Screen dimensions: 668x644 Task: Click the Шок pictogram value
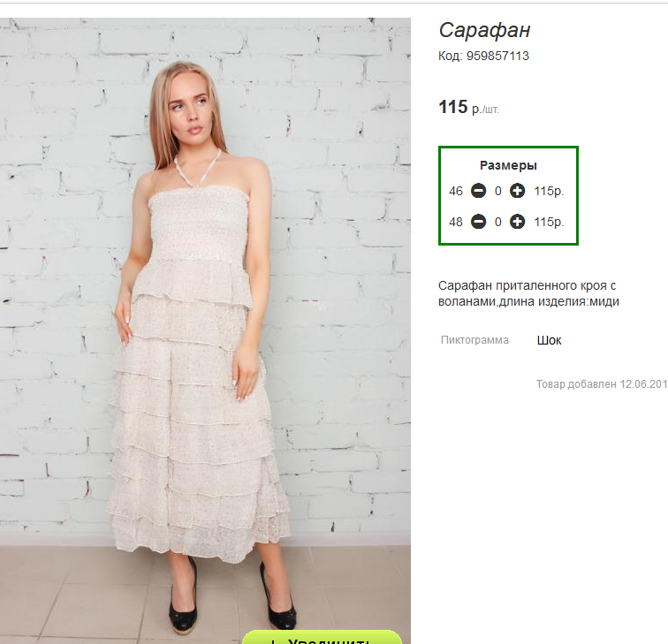click(x=549, y=340)
